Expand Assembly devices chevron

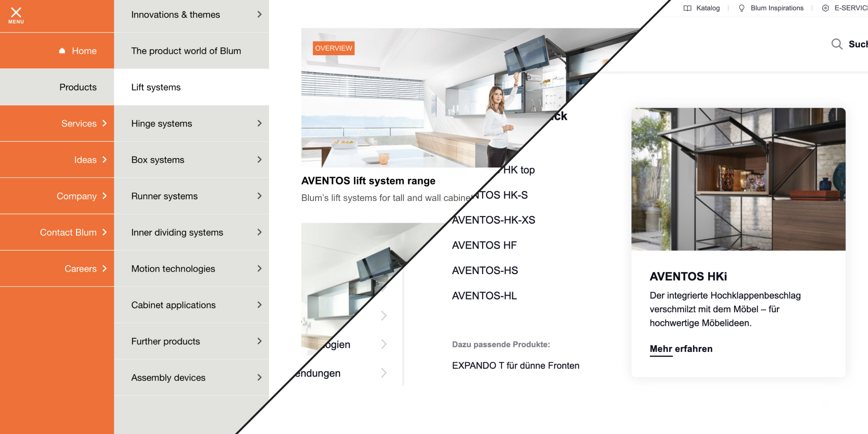coord(259,377)
